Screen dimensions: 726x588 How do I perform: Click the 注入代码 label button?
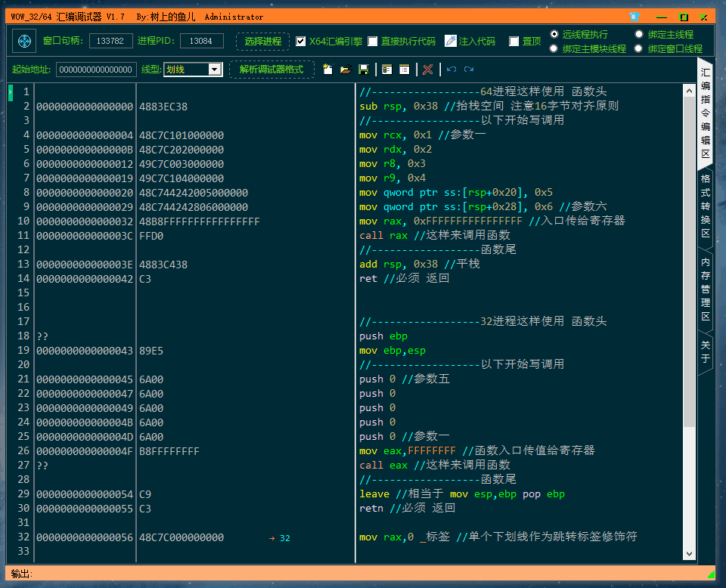(x=477, y=41)
